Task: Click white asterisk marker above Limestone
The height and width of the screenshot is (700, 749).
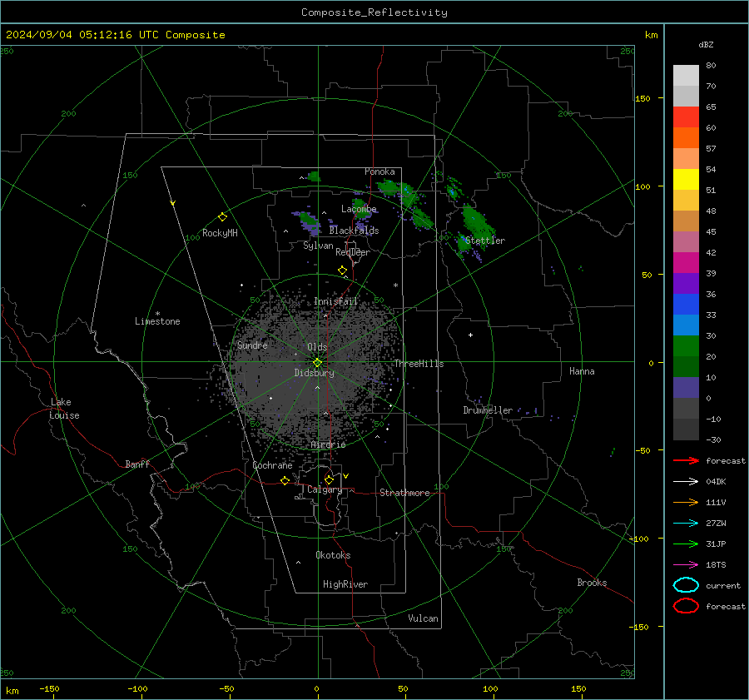Action: click(157, 314)
